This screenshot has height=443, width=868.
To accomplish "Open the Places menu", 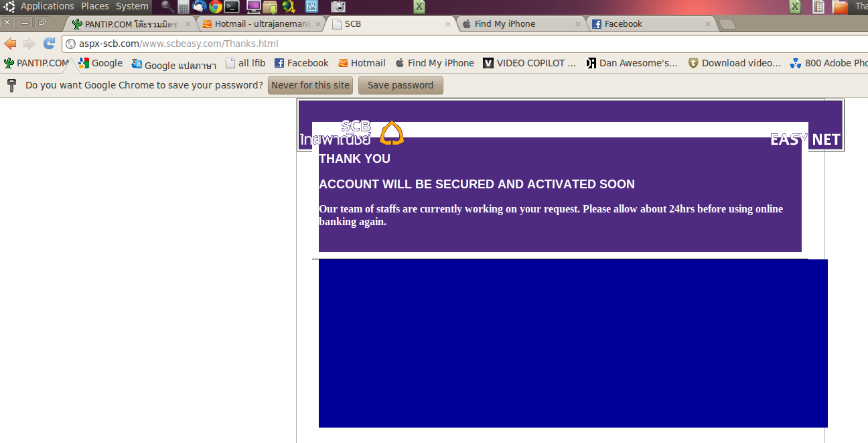I will 95,6.
